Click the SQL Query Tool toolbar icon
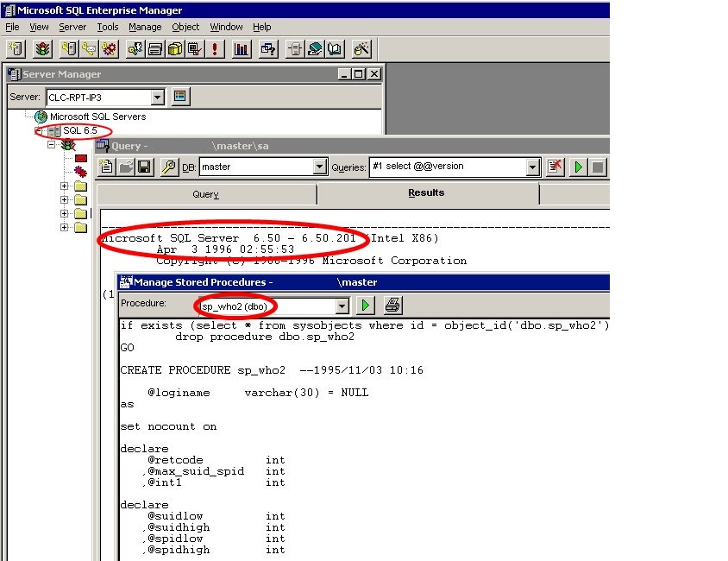The height and width of the screenshot is (561, 728). coord(268,48)
